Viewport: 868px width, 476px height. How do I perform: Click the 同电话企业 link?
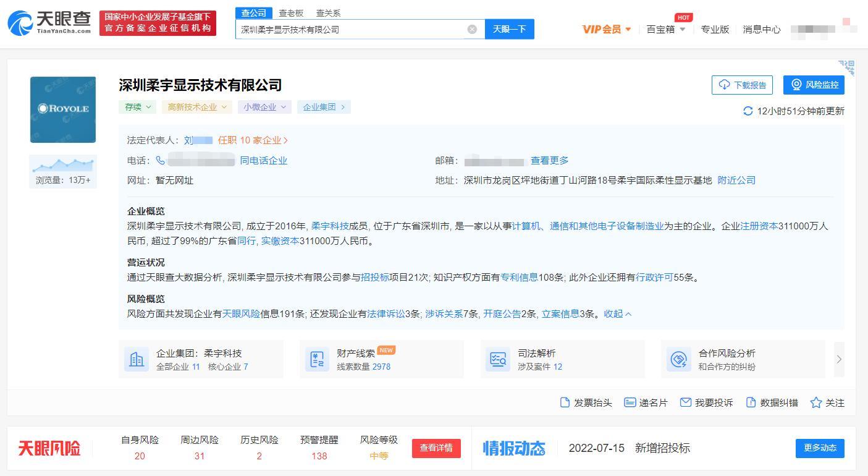(264, 161)
